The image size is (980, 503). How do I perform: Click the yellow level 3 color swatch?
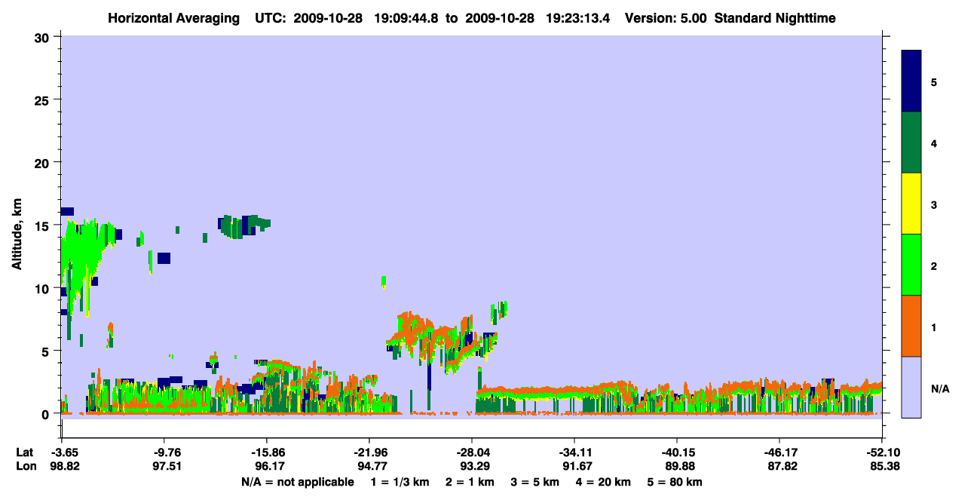point(911,204)
